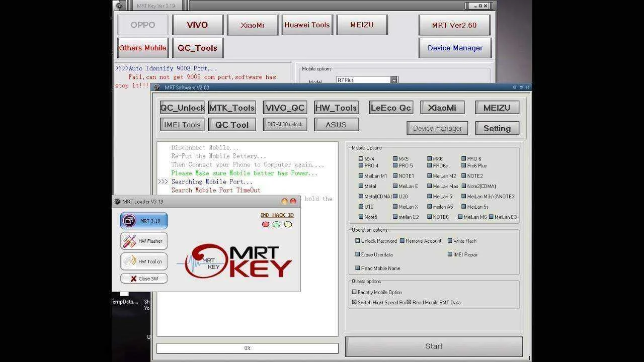The width and height of the screenshot is (644, 362).
Task: Toggle Facotry Mobile Option checkbox
Action: (x=354, y=292)
